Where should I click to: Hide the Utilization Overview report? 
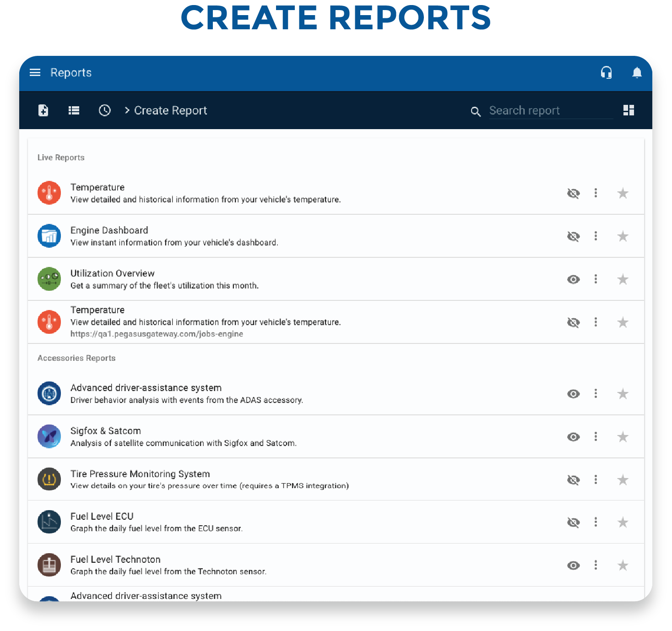click(573, 279)
